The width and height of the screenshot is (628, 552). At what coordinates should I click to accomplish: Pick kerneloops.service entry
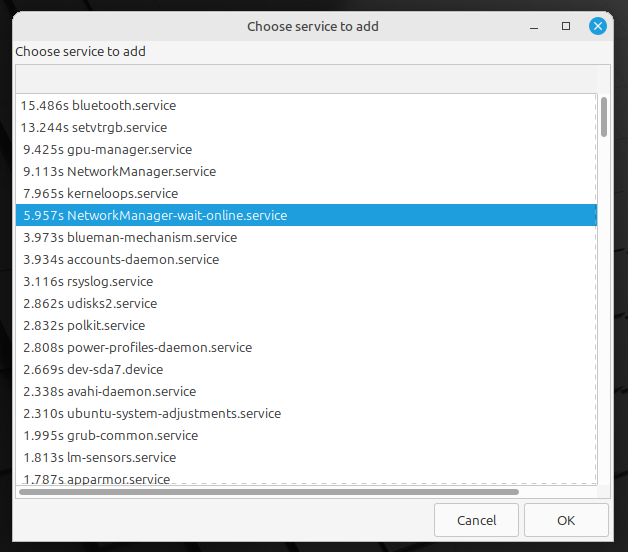tap(306, 193)
